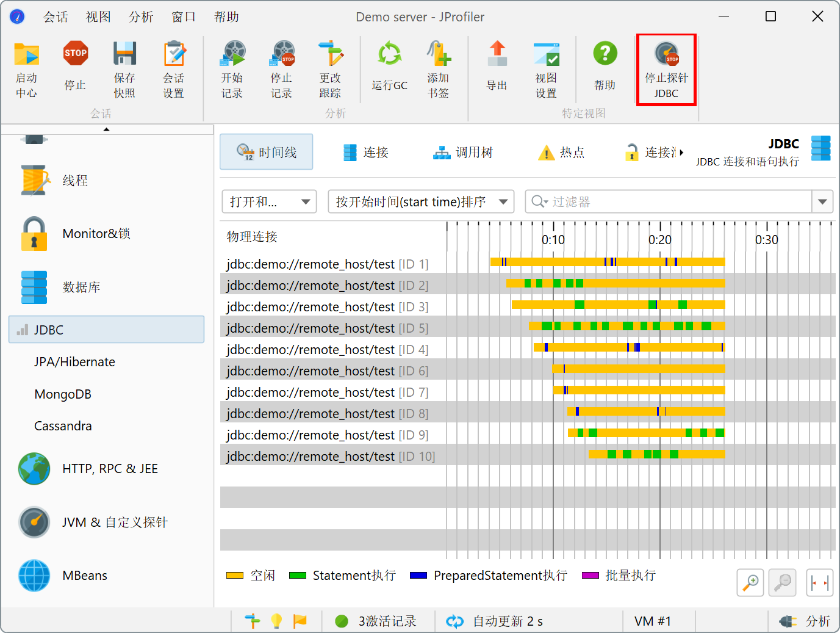Click the yellow 空闲 legend swatch
Screen dimensions: 840x633
(x=235, y=576)
